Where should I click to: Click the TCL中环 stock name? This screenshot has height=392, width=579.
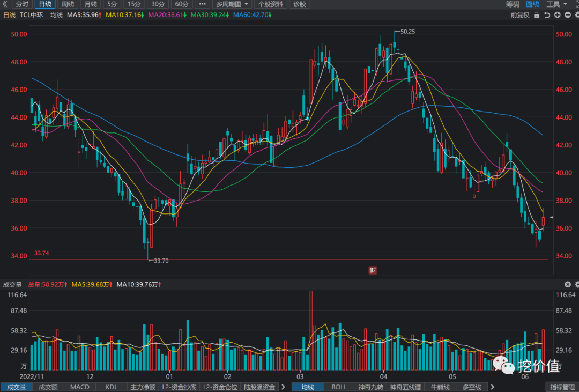[31, 15]
